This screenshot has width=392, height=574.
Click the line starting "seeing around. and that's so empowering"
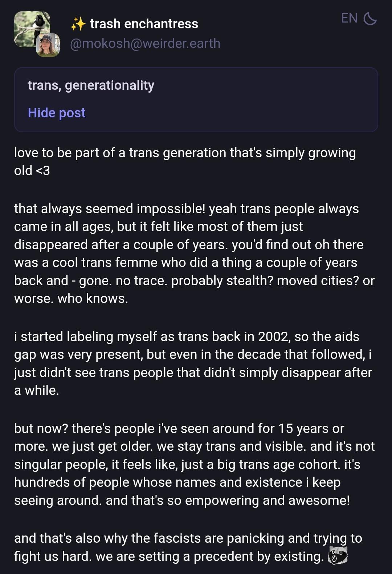[182, 500]
